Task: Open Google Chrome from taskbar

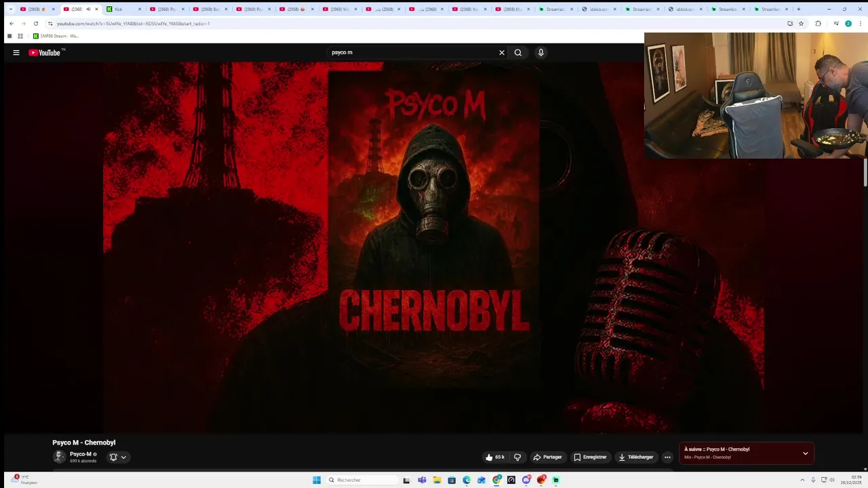Action: click(x=496, y=480)
